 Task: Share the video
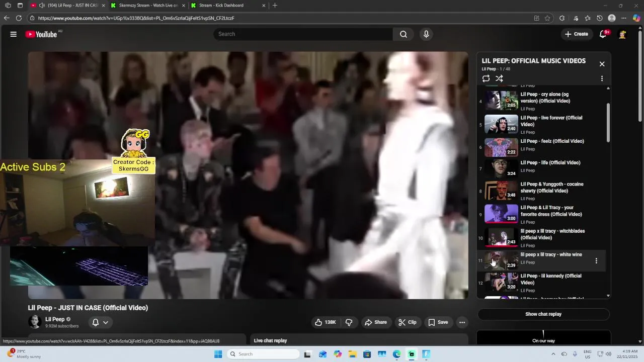click(x=376, y=322)
